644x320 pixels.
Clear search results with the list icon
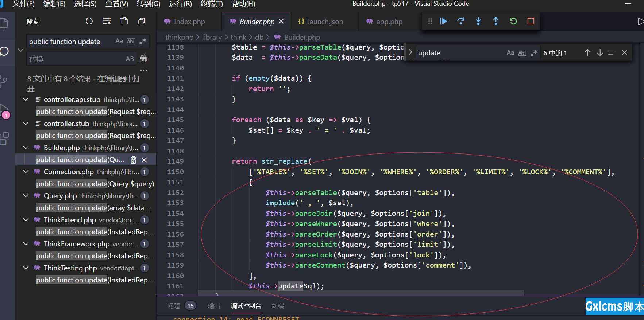pyautogui.click(x=107, y=21)
